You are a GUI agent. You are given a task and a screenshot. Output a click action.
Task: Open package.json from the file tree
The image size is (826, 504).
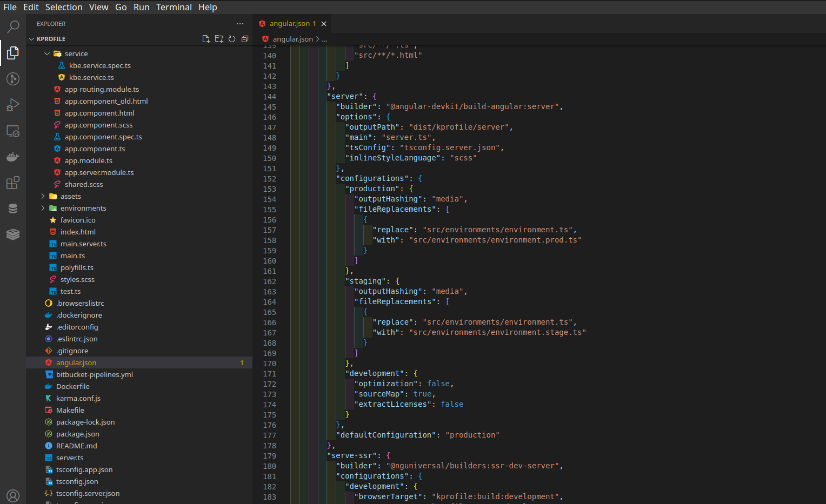77,434
